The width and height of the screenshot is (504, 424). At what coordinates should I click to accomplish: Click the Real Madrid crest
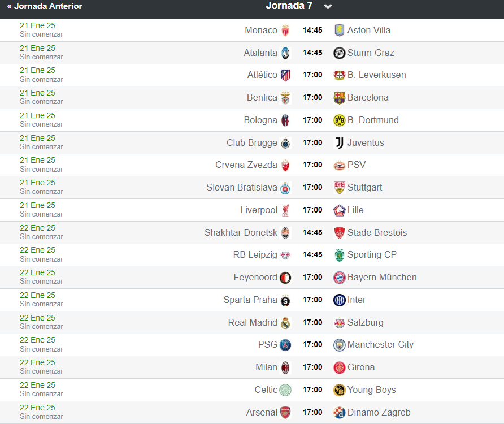pyautogui.click(x=285, y=323)
